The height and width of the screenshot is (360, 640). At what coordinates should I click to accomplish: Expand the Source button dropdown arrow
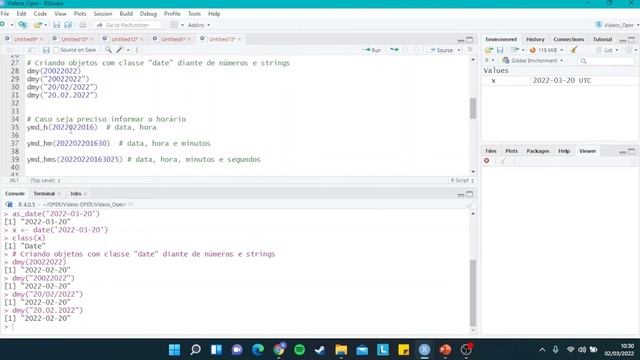tap(459, 50)
